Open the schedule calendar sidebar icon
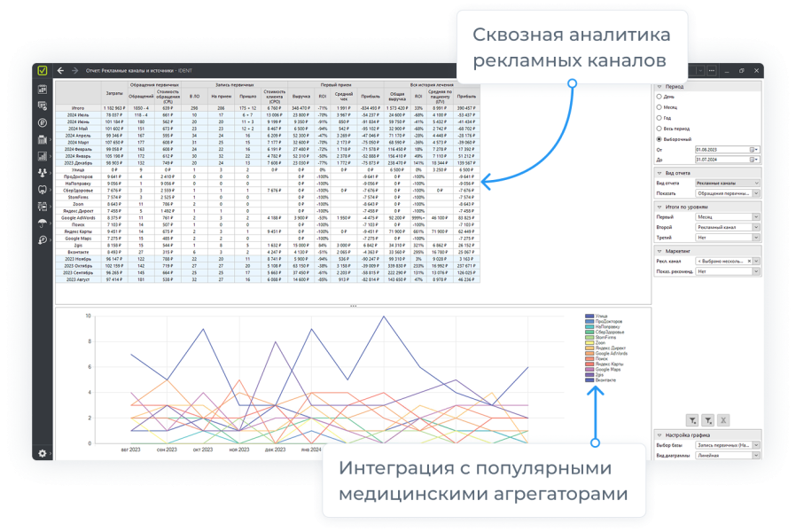This screenshot has width=796, height=532. click(43, 90)
